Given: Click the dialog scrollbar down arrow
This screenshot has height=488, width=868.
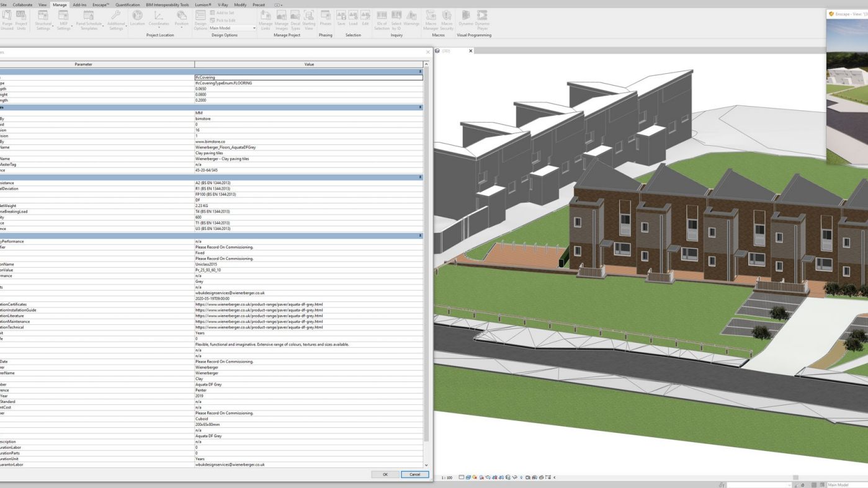Looking at the screenshot, I should click(x=426, y=464).
